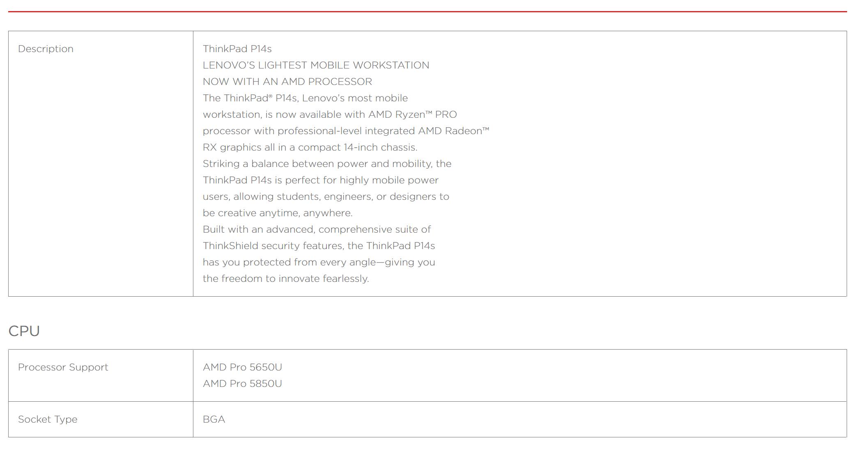Click text mentioning AMD Ryzen PRO
This screenshot has height=462, width=868.
pos(330,114)
